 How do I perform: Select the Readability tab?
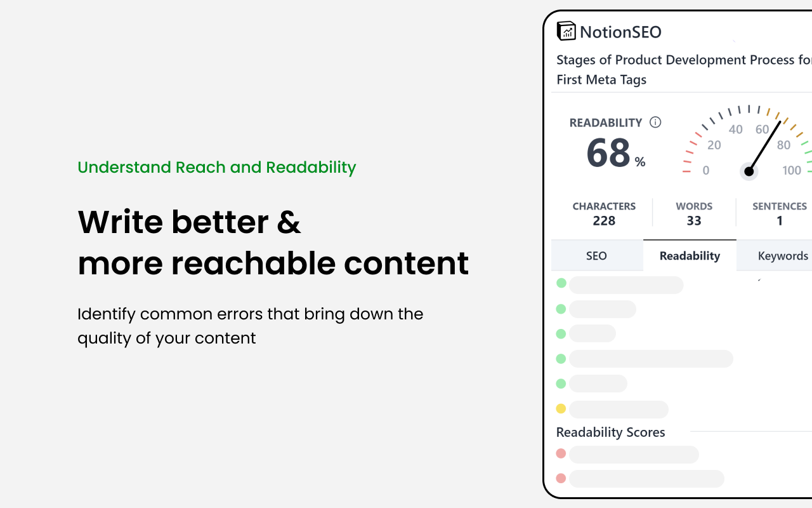pyautogui.click(x=690, y=255)
